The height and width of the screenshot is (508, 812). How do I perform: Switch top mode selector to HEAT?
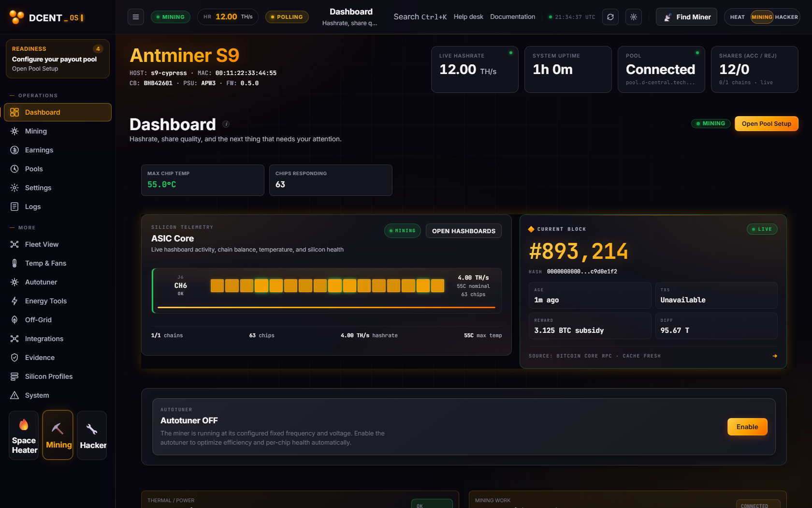(737, 17)
